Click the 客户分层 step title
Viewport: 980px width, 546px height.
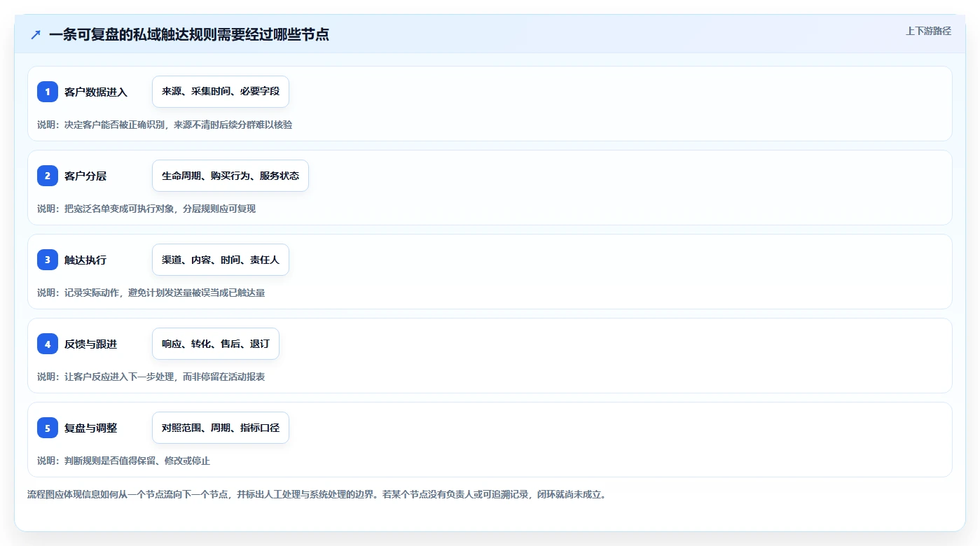[85, 176]
